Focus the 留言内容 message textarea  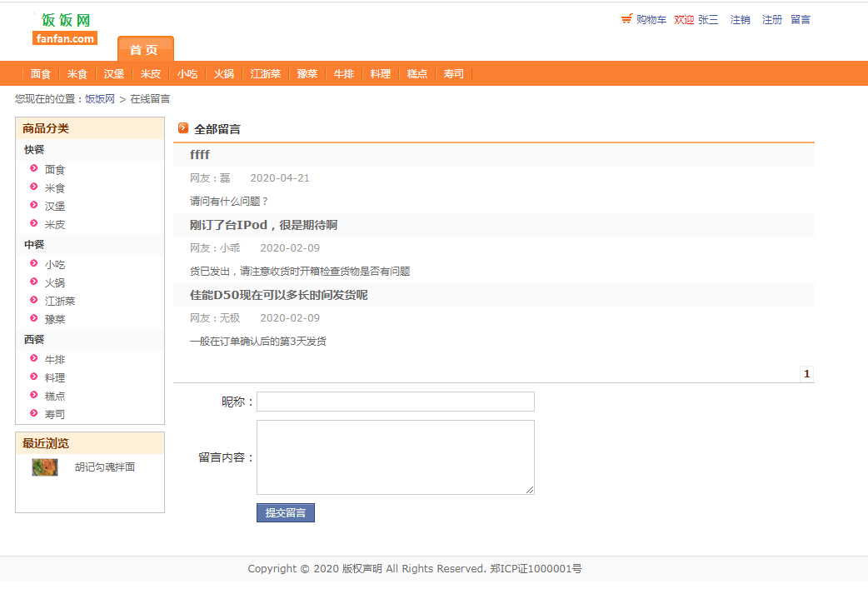[395, 457]
